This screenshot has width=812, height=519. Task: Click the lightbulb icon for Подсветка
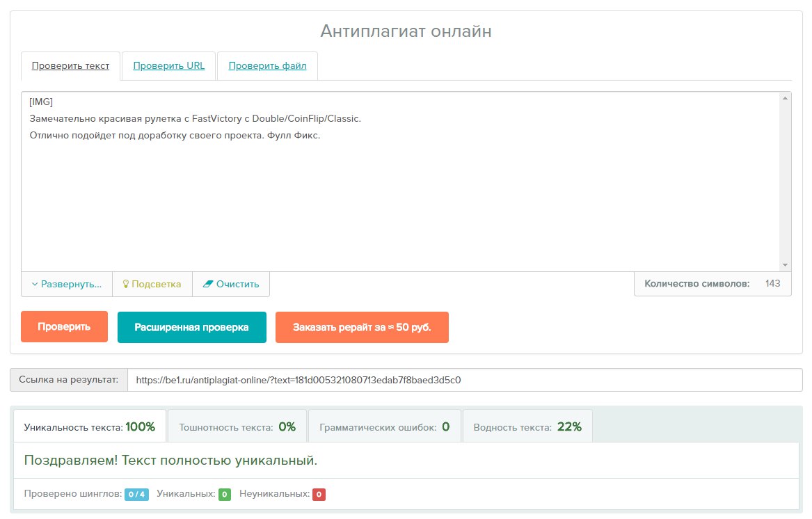click(x=126, y=285)
